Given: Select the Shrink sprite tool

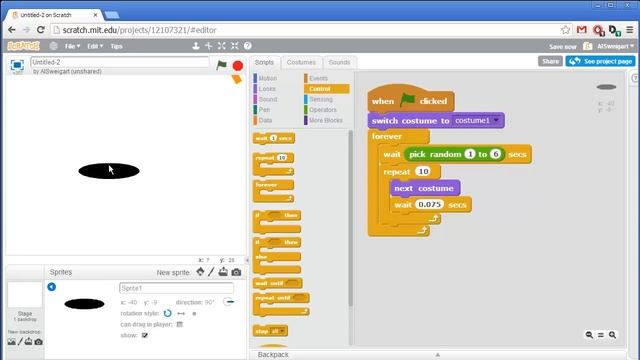Looking at the screenshot, I should tap(235, 46).
